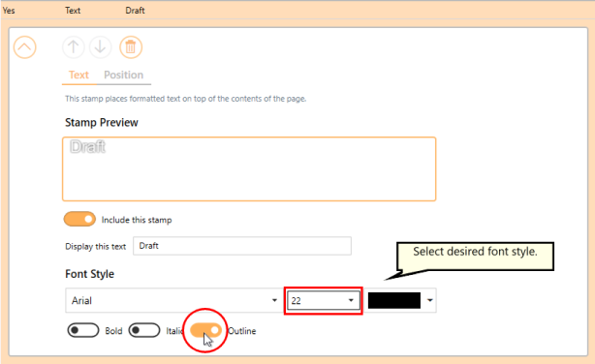Screen dimensions: 595x364
Task: Click the 'Draft' cell in the header row
Action: tap(135, 11)
